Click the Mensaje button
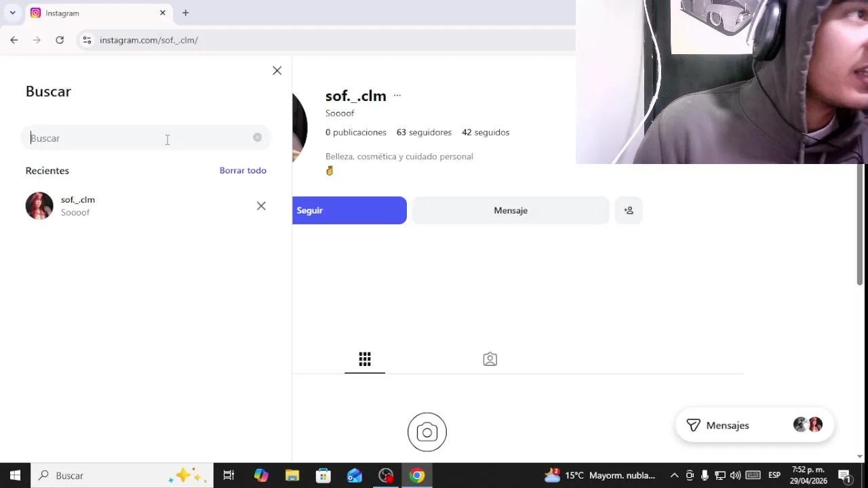This screenshot has width=868, height=488. click(511, 210)
